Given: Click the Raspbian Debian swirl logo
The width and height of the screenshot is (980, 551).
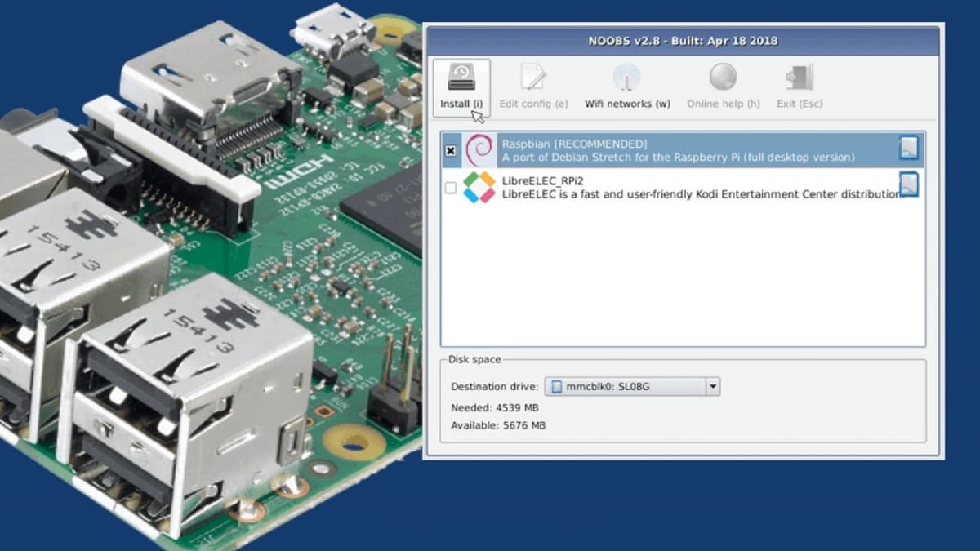Looking at the screenshot, I should [x=479, y=150].
